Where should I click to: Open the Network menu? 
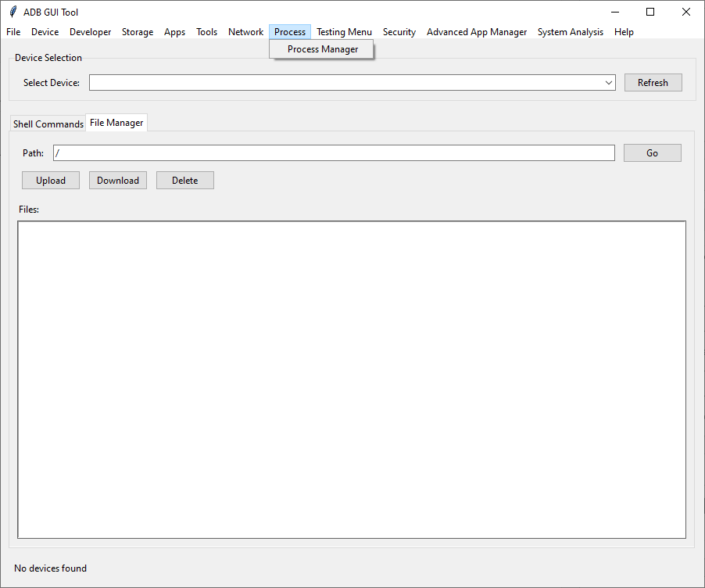click(x=245, y=32)
